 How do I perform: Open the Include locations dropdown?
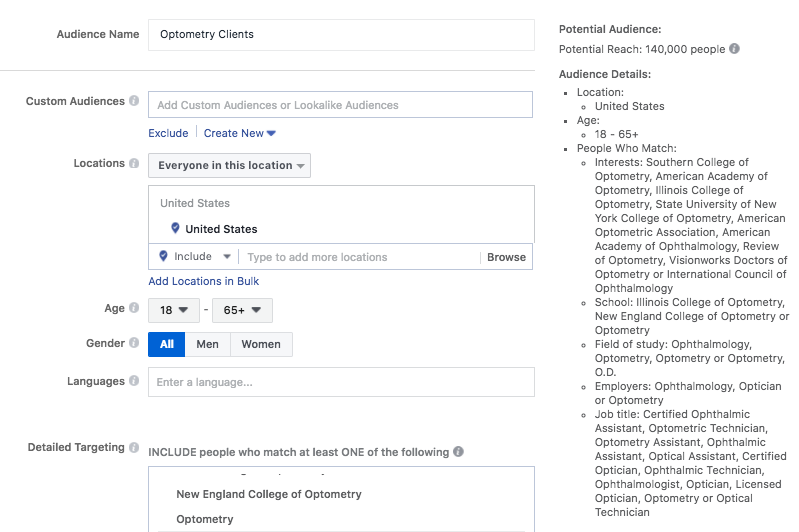[x=194, y=256]
